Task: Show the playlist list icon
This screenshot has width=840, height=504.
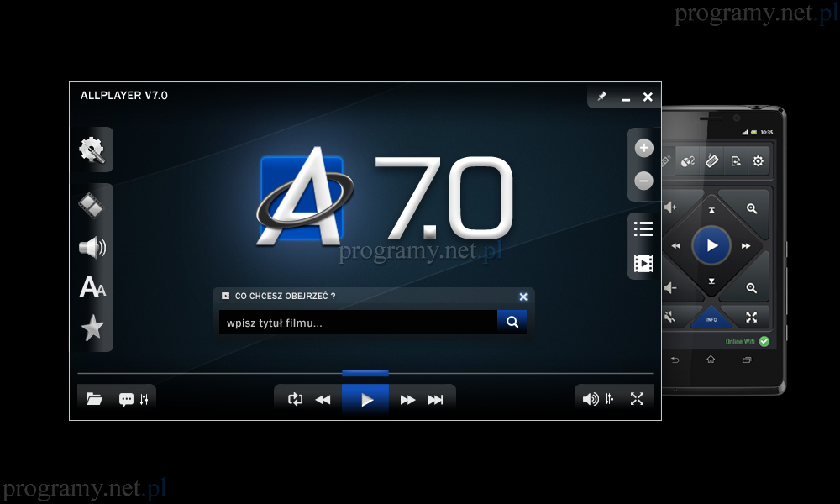Action: coord(643,228)
